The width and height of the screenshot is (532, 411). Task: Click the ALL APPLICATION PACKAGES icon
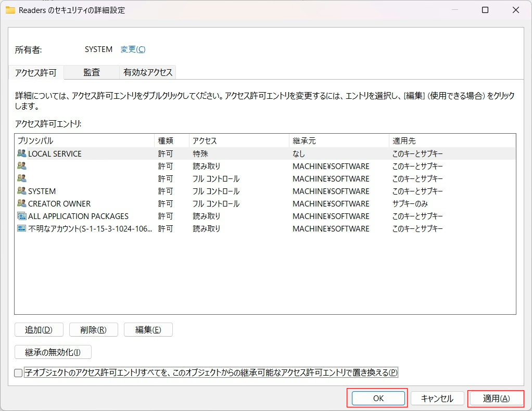tap(22, 216)
